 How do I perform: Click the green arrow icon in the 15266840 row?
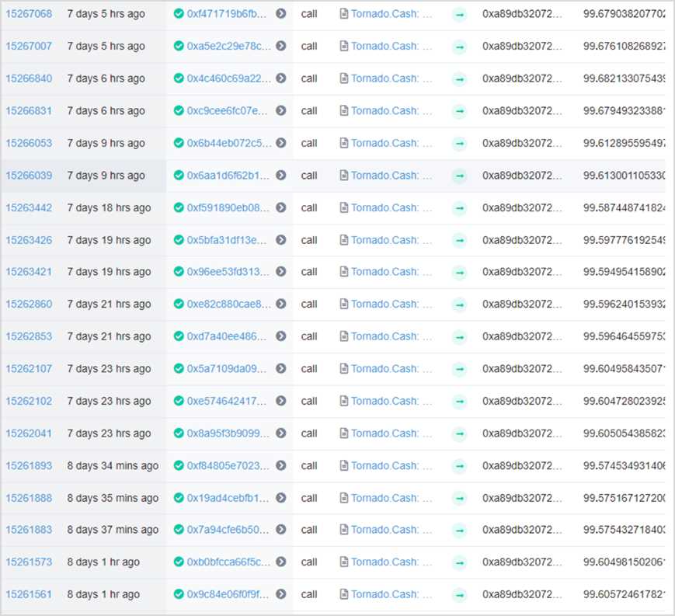460,78
